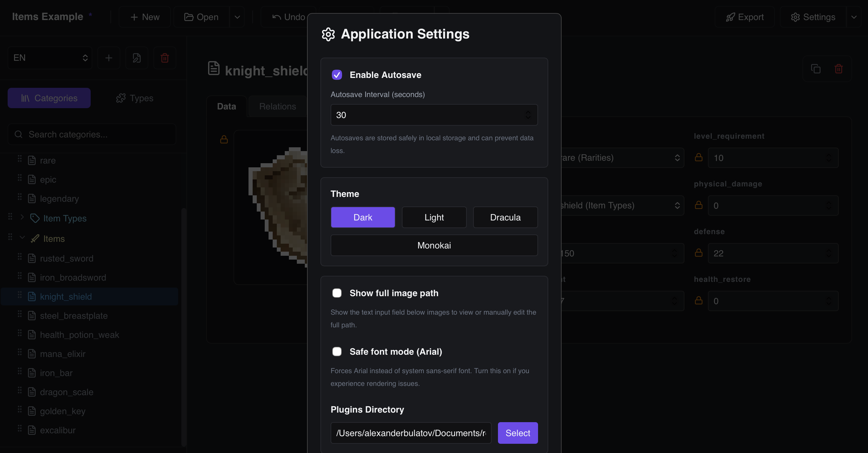Click the lock icon beside defense
Image resolution: width=868 pixels, height=453 pixels.
pos(698,253)
